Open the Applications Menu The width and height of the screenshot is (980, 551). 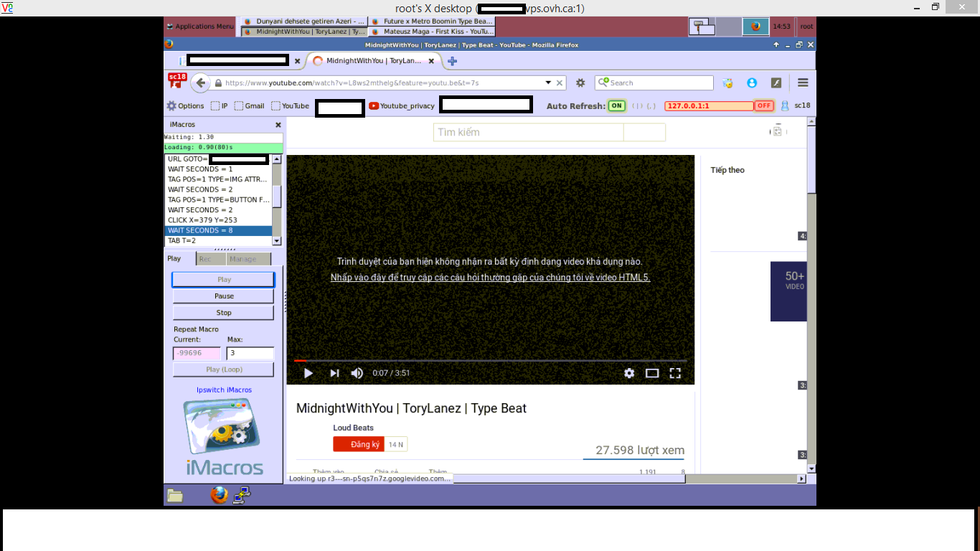tap(199, 27)
